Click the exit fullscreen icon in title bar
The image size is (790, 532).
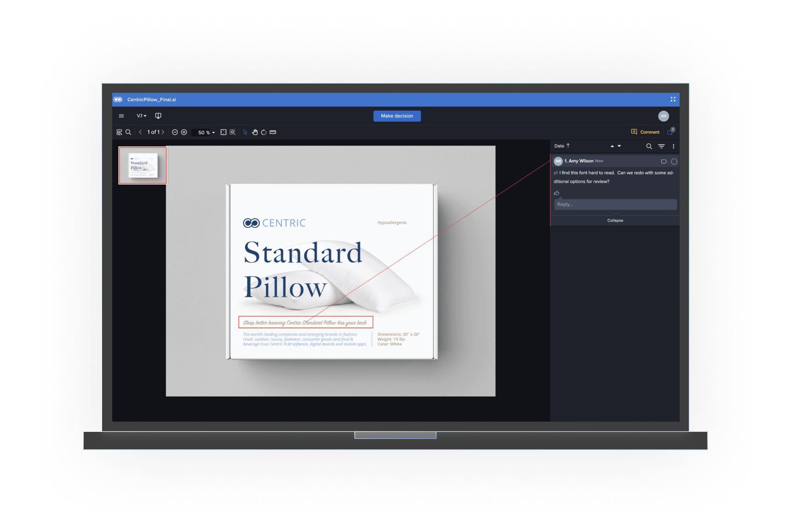pos(673,99)
